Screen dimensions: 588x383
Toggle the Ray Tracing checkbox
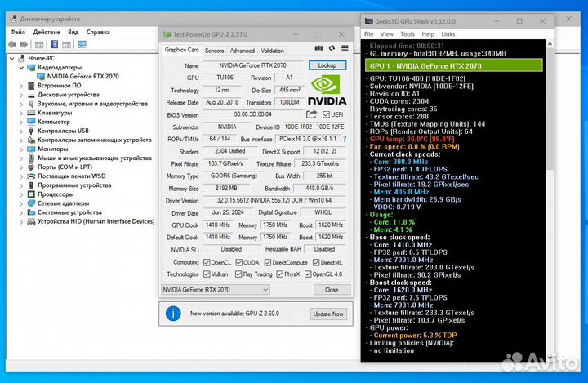tap(238, 274)
